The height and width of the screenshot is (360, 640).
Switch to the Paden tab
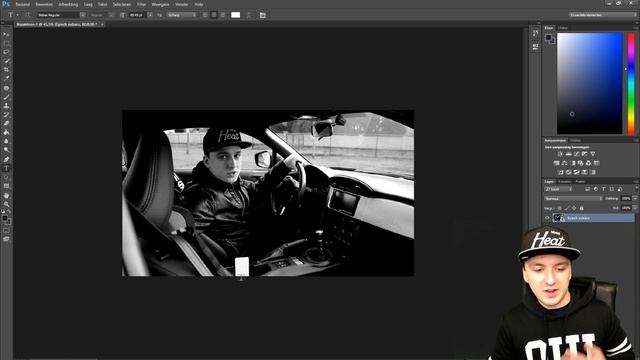(580, 182)
